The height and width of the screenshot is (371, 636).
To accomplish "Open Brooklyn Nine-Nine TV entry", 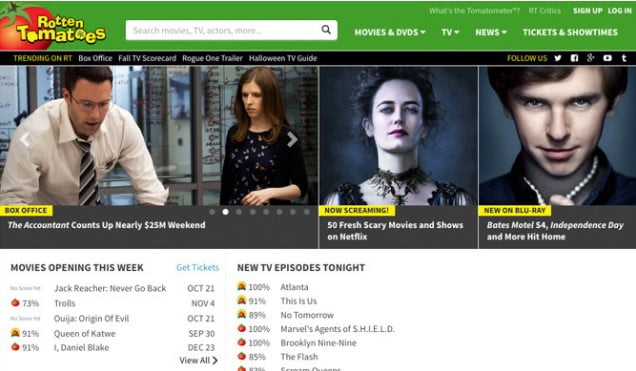I will pyautogui.click(x=318, y=343).
